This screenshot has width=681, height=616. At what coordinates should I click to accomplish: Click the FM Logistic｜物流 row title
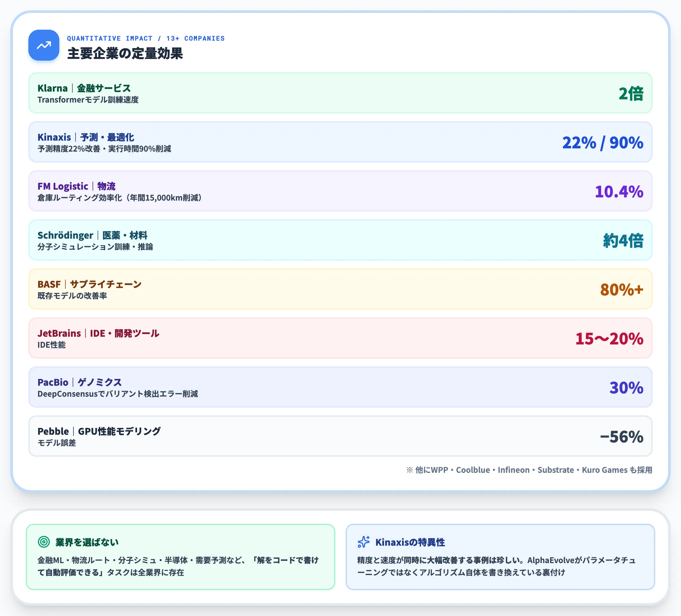tap(76, 186)
